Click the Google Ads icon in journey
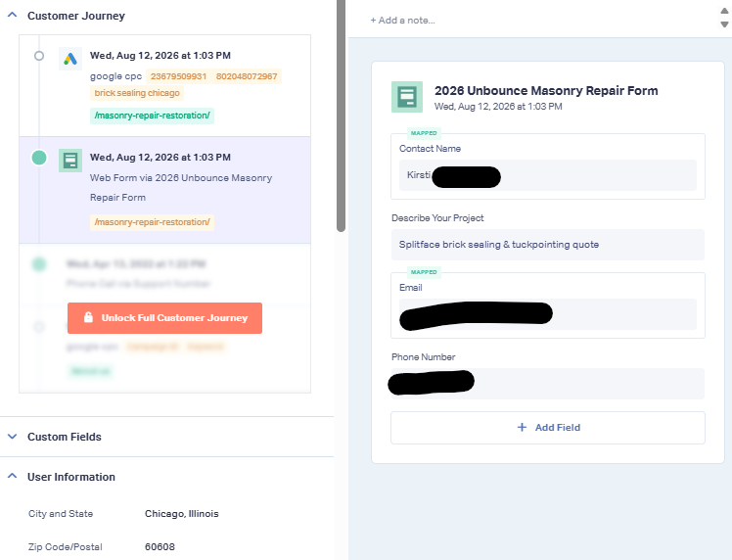732x560 pixels. (x=70, y=59)
